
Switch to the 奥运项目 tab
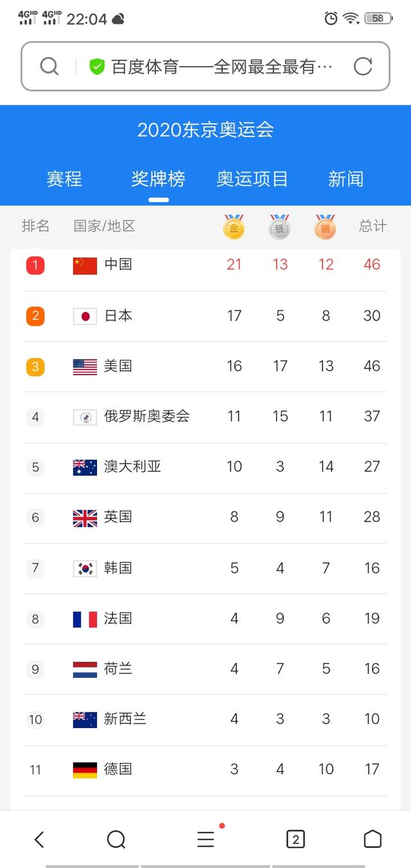click(x=252, y=179)
